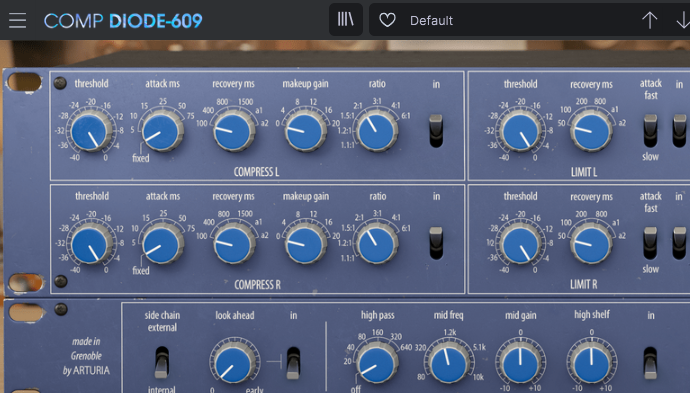Click the LIMIT L section label
The image size is (690, 393).
coord(584,172)
